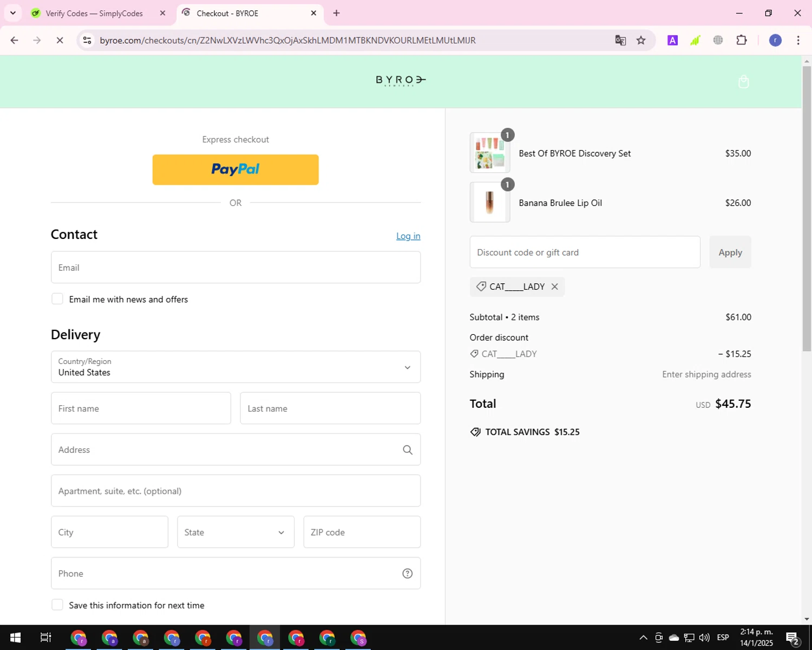Screen dimensions: 812x650
Task: Check Email me with news and offers
Action: (57, 299)
